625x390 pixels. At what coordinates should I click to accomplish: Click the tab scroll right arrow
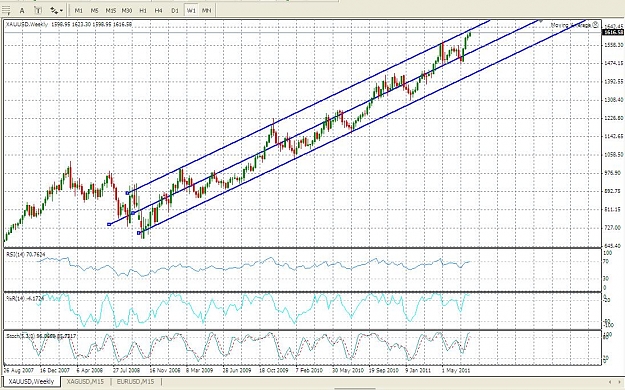click(x=620, y=382)
